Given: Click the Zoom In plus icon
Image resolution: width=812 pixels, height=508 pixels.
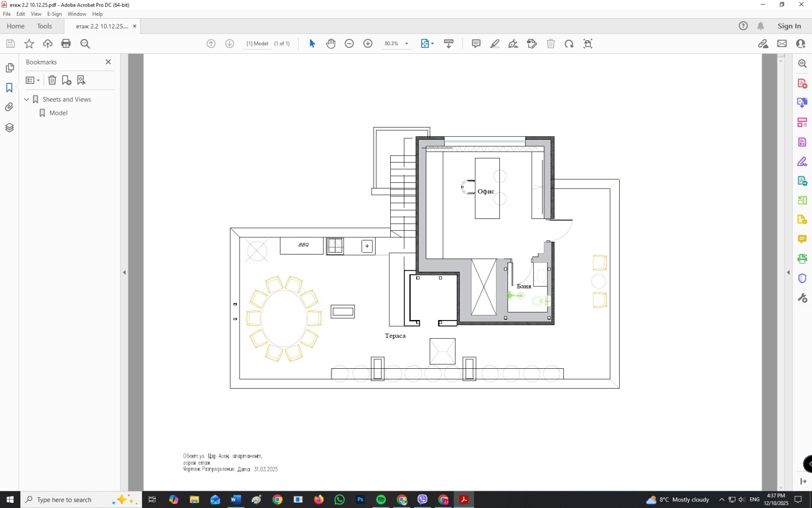Looking at the screenshot, I should pos(368,44).
